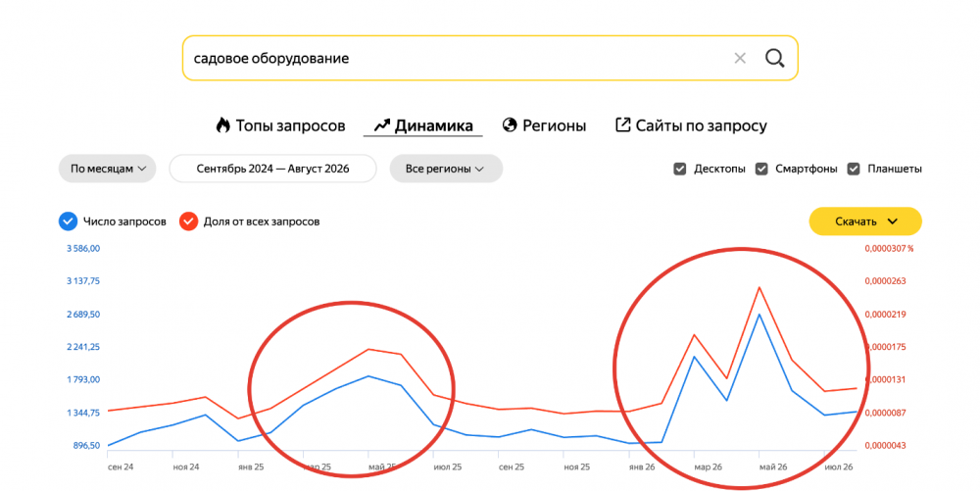Expand the Все регионы dropdown
Viewport: 980px width, 491px height.
446,169
